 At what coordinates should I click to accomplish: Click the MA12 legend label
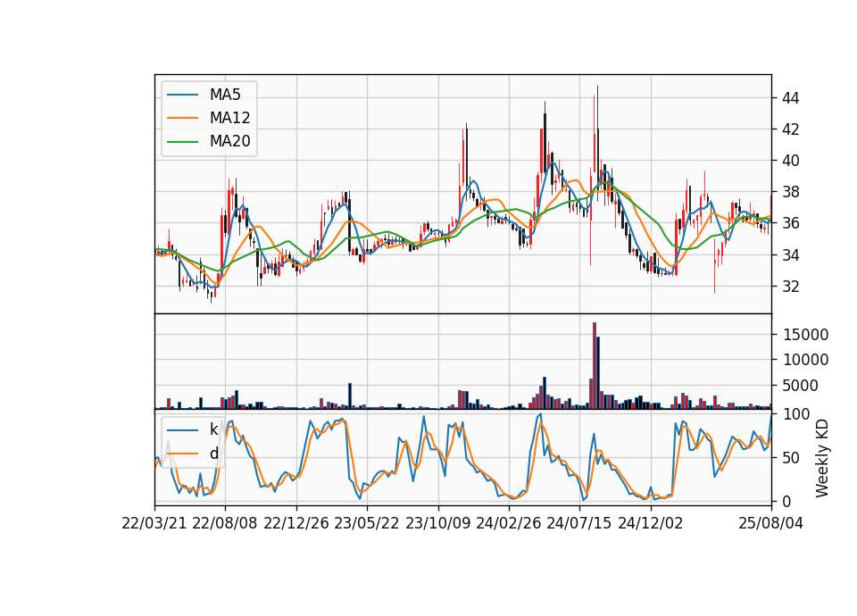coord(229,118)
